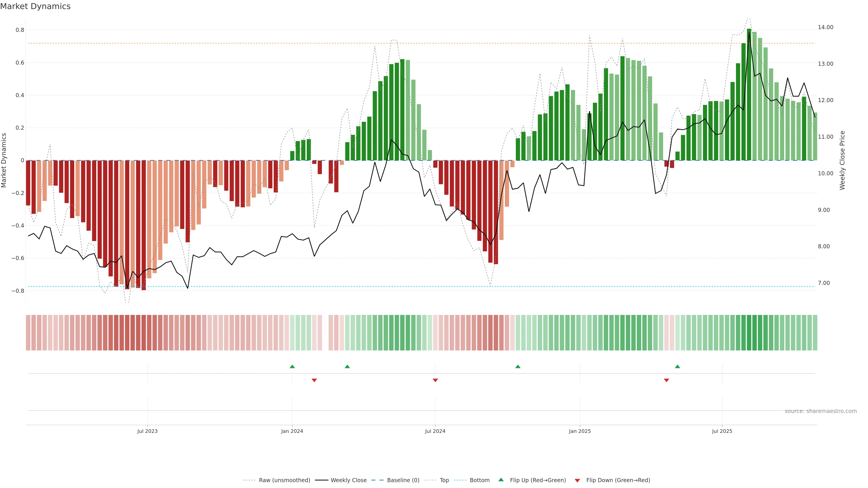Toggle the Top legend entry
This screenshot has width=868, height=488.
[x=444, y=480]
